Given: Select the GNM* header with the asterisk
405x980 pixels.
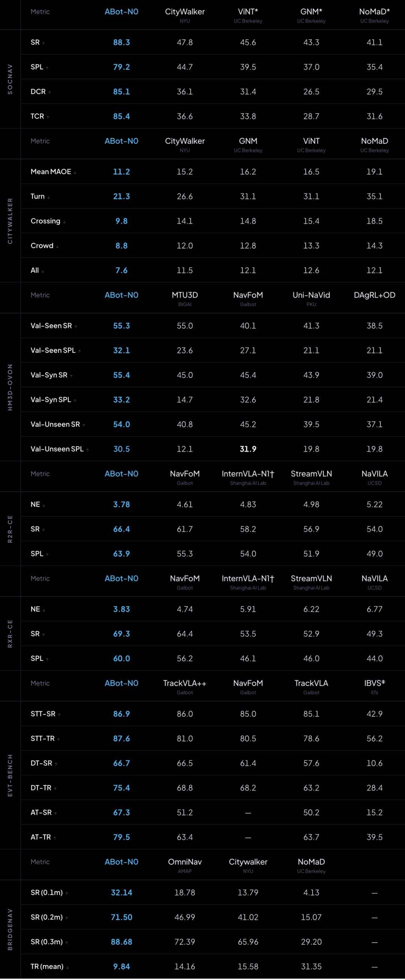Looking at the screenshot, I should [311, 12].
